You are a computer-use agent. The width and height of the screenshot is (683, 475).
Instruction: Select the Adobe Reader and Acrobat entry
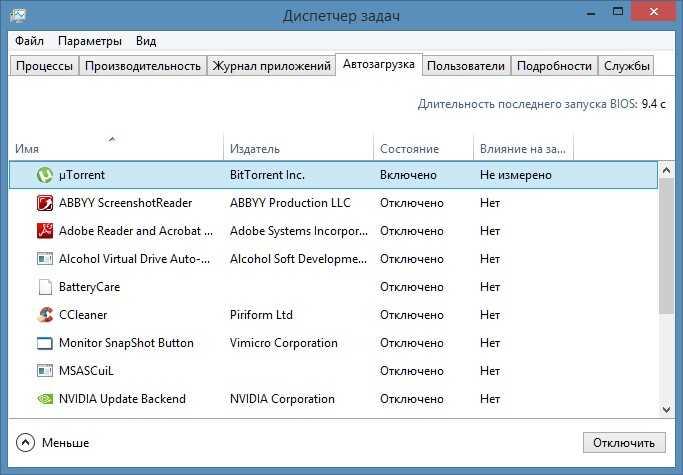click(136, 231)
